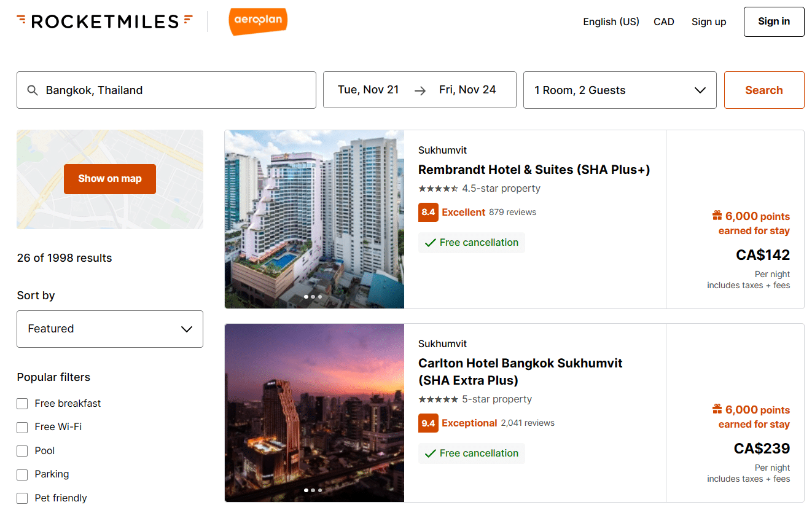This screenshot has height=510, width=812.
Task: Click the Bangkok, Thailand destination field
Action: [x=172, y=90]
